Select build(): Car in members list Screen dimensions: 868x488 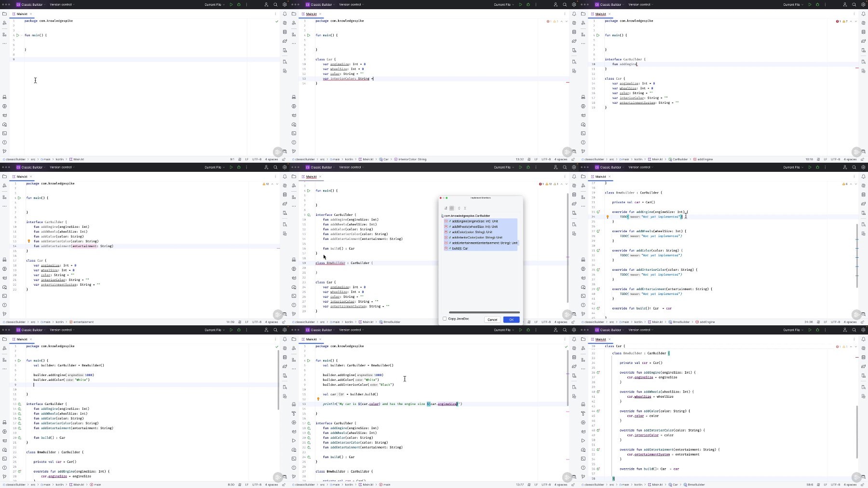[x=480, y=248]
